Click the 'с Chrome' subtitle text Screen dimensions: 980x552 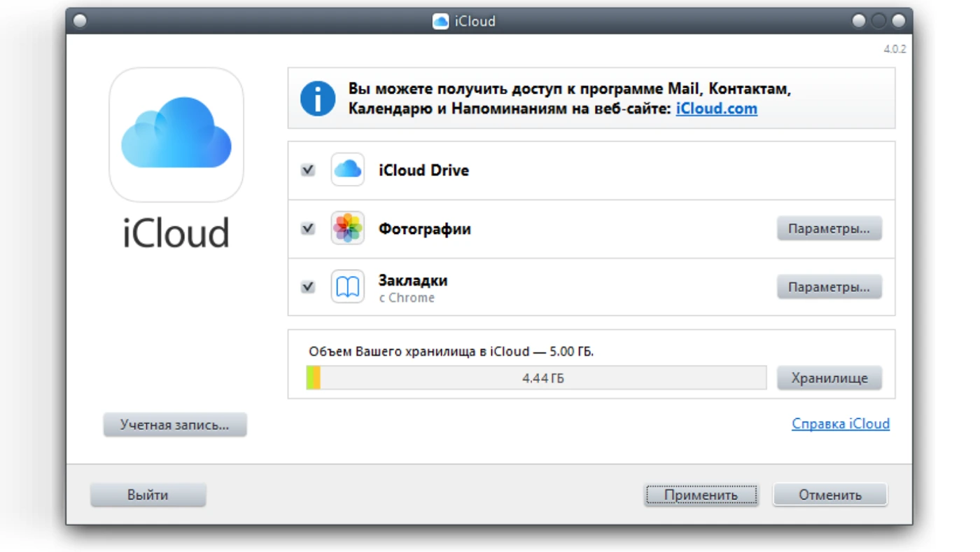pyautogui.click(x=407, y=298)
